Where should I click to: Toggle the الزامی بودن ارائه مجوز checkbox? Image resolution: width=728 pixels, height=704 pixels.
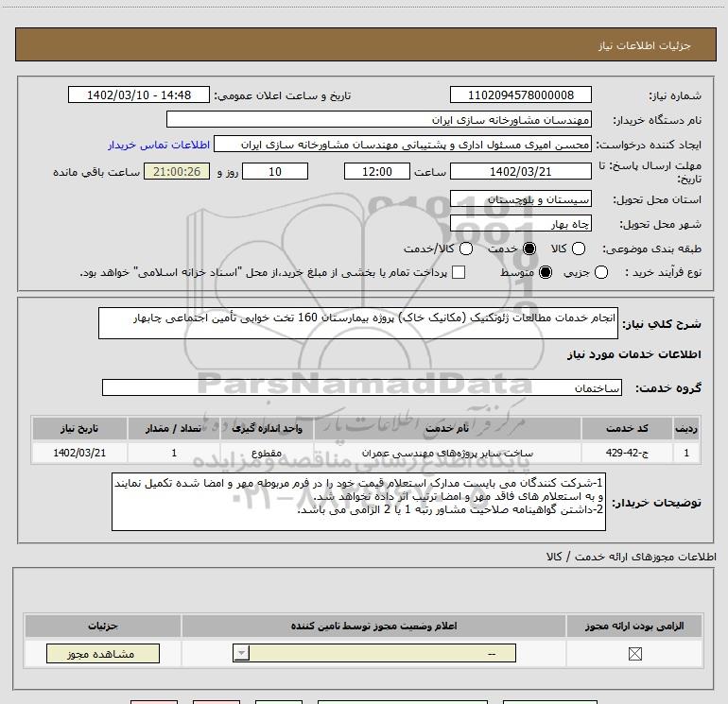[634, 654]
